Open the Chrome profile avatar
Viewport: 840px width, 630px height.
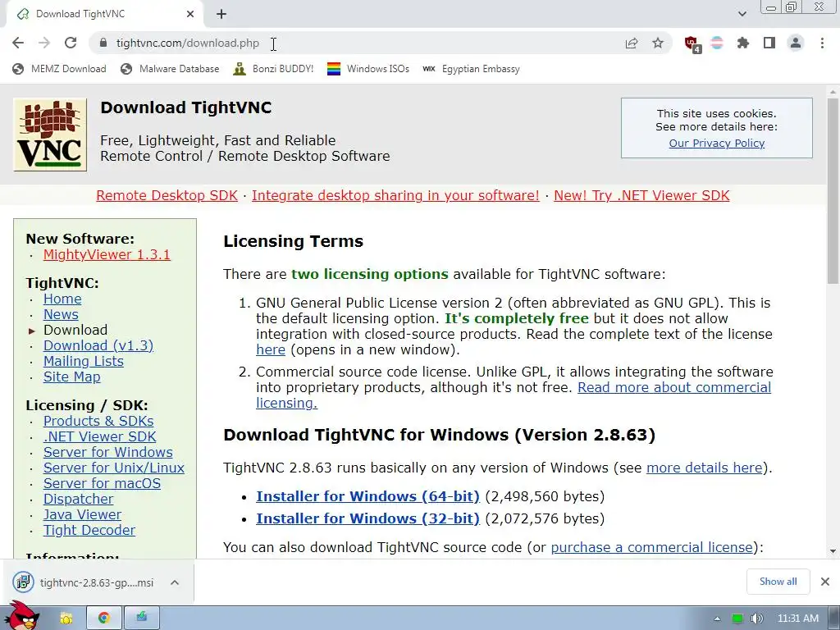pos(796,43)
